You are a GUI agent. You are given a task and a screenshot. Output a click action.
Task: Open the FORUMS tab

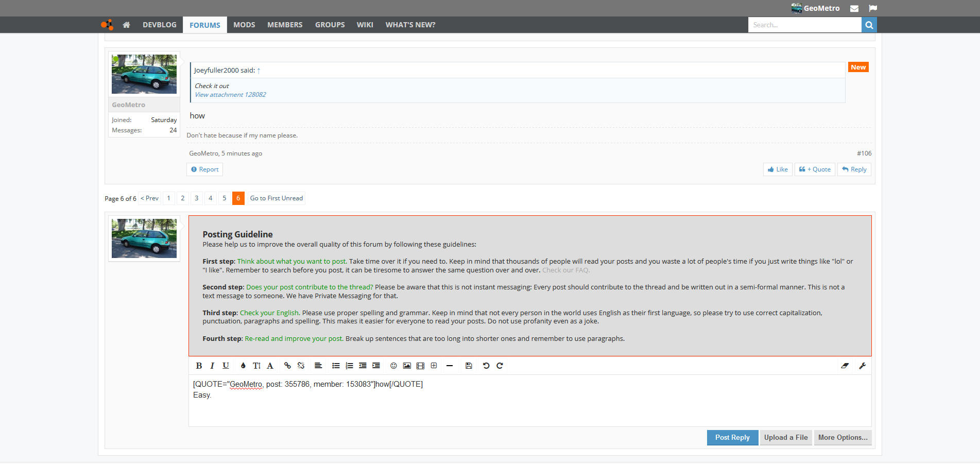coord(205,25)
